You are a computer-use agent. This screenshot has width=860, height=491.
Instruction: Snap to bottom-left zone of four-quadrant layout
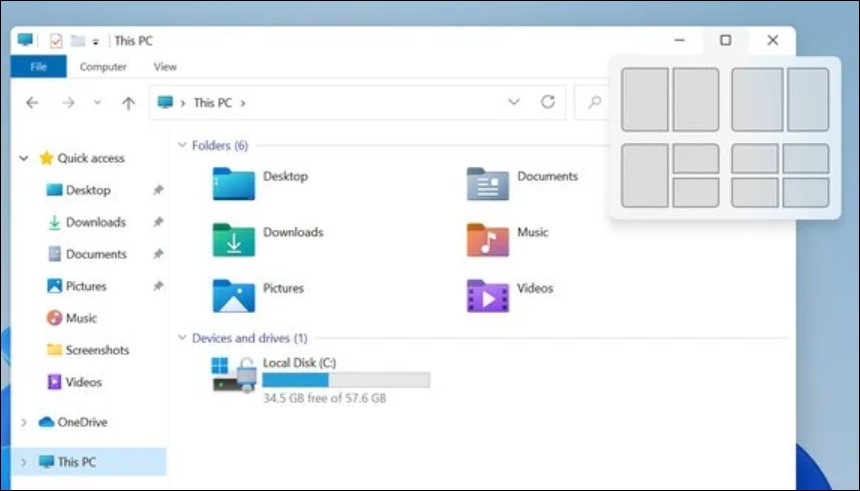pos(755,193)
